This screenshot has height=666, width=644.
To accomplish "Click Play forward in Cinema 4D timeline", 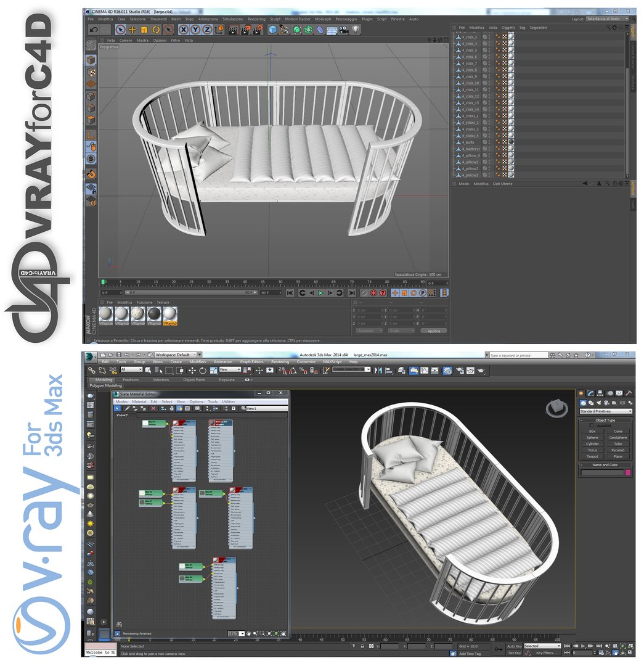I will [320, 293].
